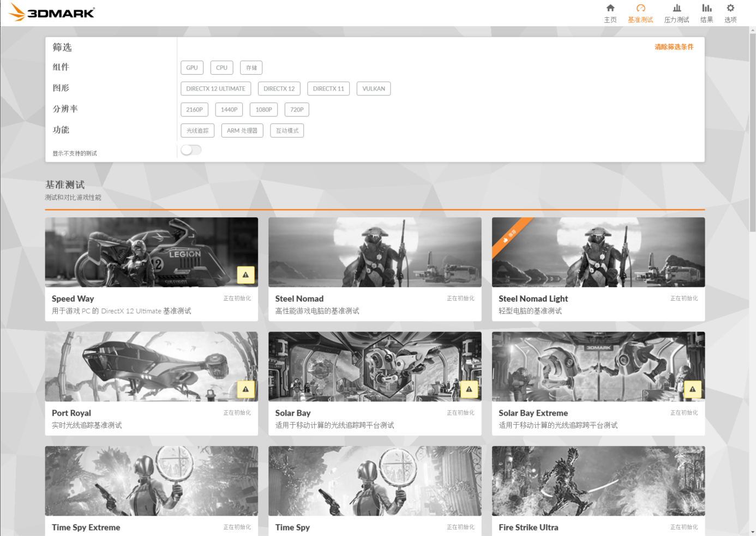Open the Fire Strike Ultra benchmark thumbnail
The width and height of the screenshot is (756, 536).
click(598, 481)
